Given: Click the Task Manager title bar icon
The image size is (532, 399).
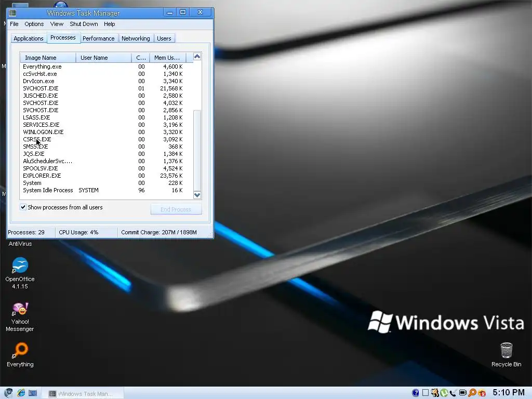Looking at the screenshot, I should click(12, 13).
